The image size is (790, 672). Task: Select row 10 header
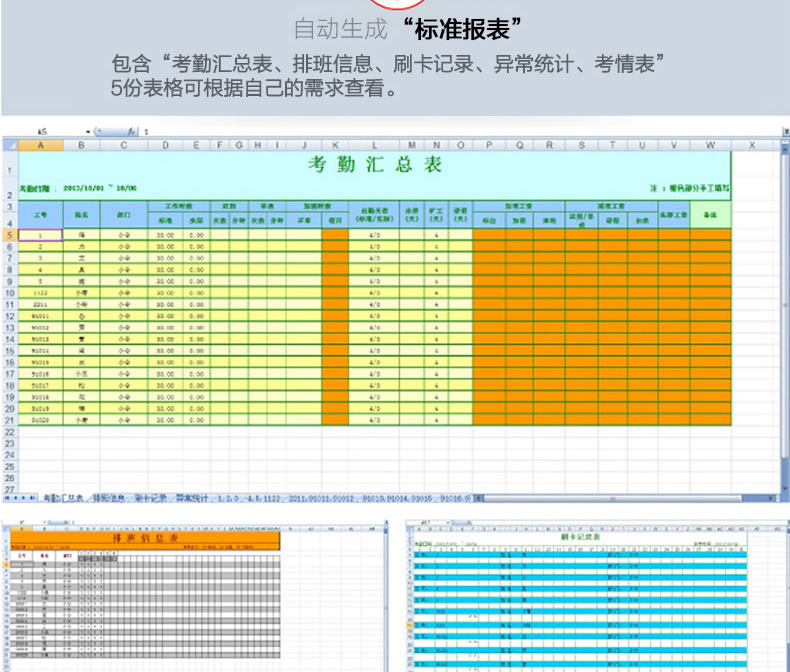(x=10, y=293)
